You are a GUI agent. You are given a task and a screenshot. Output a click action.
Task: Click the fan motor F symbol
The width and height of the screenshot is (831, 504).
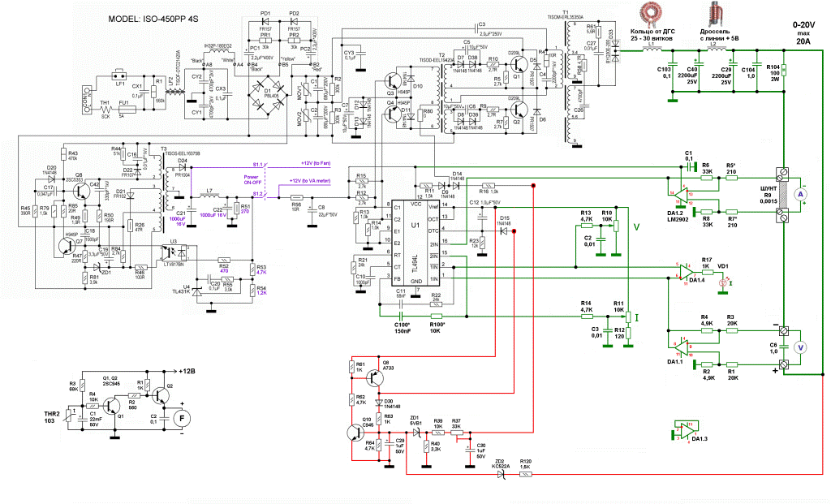point(183,419)
